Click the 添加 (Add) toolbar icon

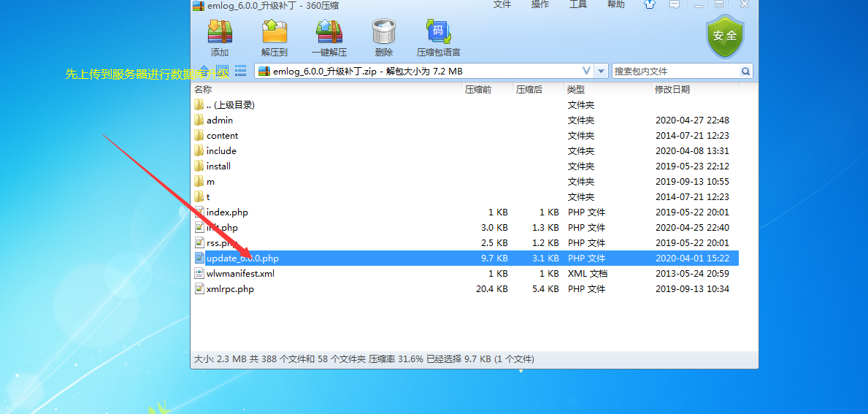coord(220,37)
